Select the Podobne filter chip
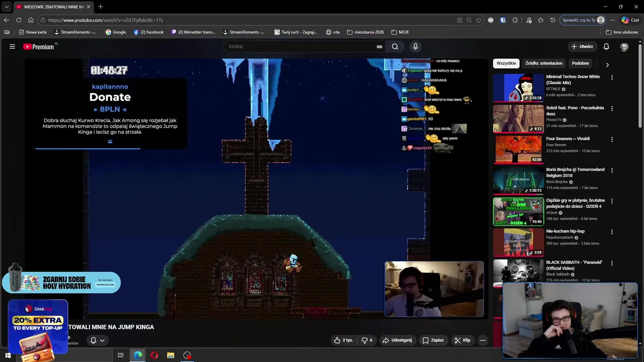Screen dimensions: 644x362 (580, 63)
